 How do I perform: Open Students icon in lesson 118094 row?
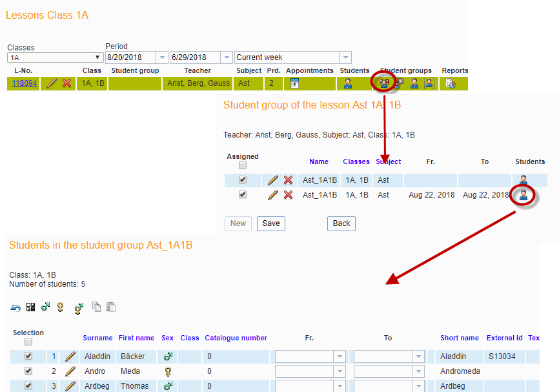pyautogui.click(x=347, y=83)
